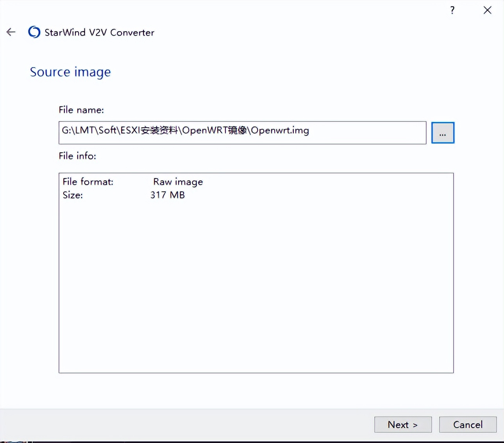Click the StarWind V2V Converter title
This screenshot has width=504, height=443.
tap(99, 32)
